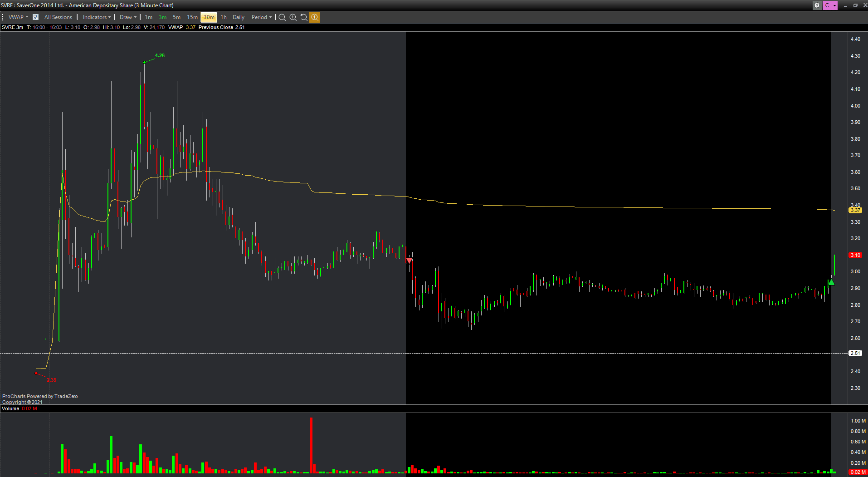The height and width of the screenshot is (477, 868).
Task: Click the SVRE 3m symbol label
Action: [12, 27]
